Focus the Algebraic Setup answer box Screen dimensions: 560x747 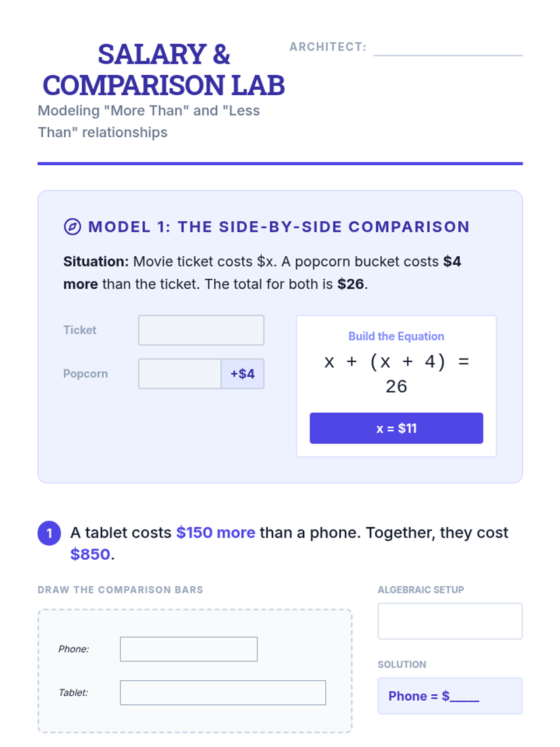(450, 621)
